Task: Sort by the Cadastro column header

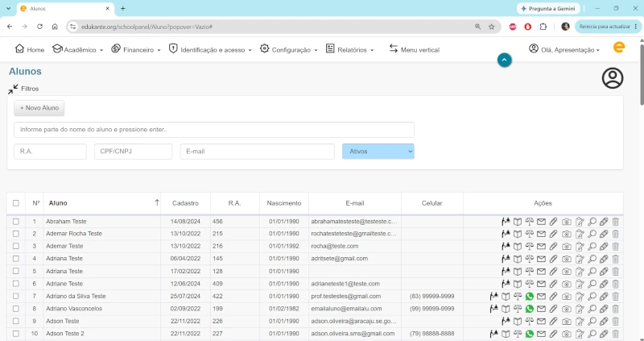Action: (185, 203)
